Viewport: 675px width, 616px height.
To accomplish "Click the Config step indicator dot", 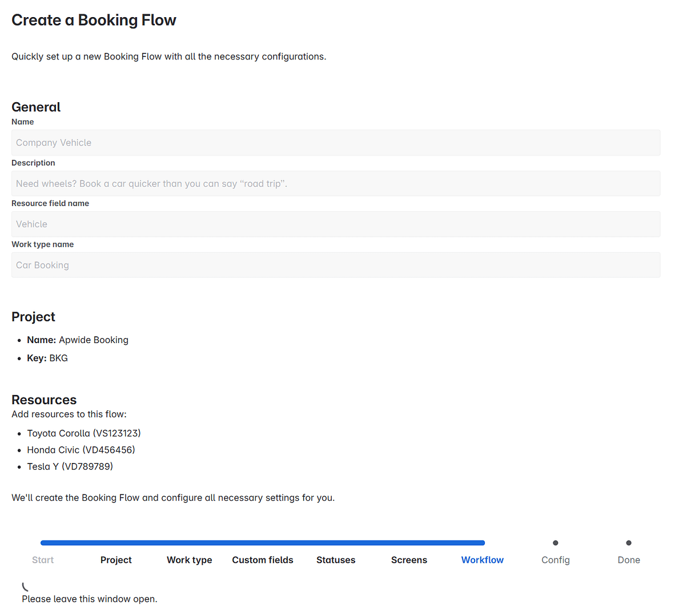I will 555,542.
